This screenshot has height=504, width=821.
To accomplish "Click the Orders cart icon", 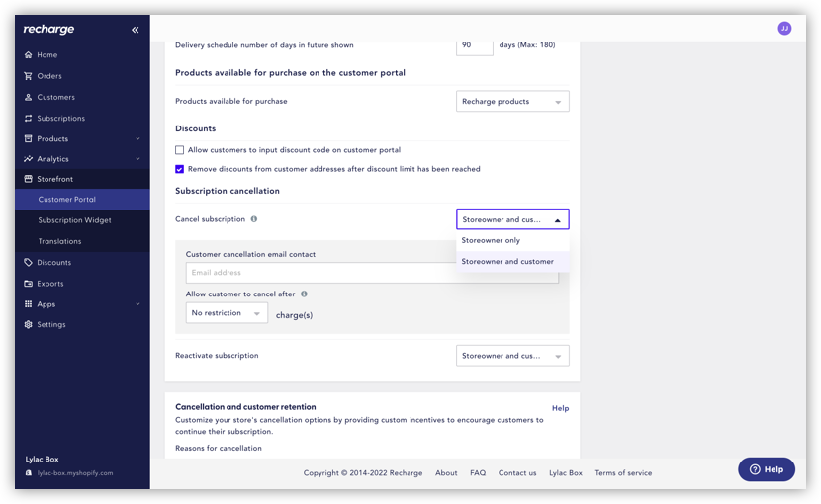I will pyautogui.click(x=29, y=76).
